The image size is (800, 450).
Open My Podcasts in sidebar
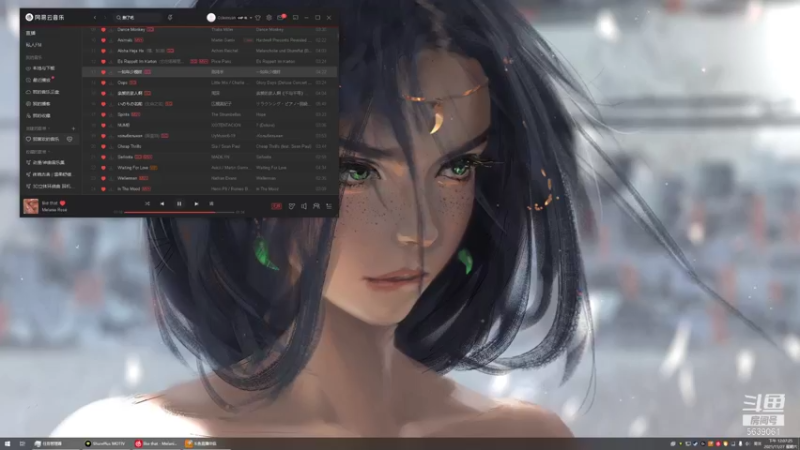pyautogui.click(x=38, y=104)
